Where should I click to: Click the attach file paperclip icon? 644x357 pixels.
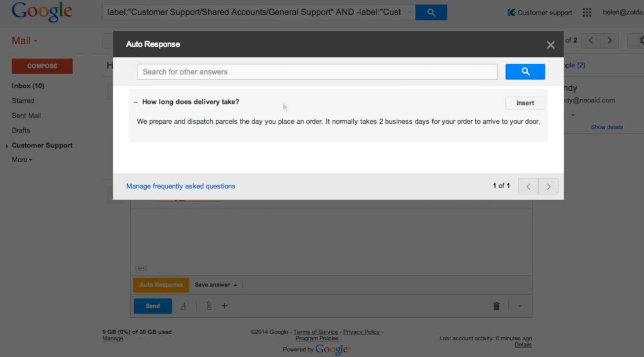pos(208,306)
